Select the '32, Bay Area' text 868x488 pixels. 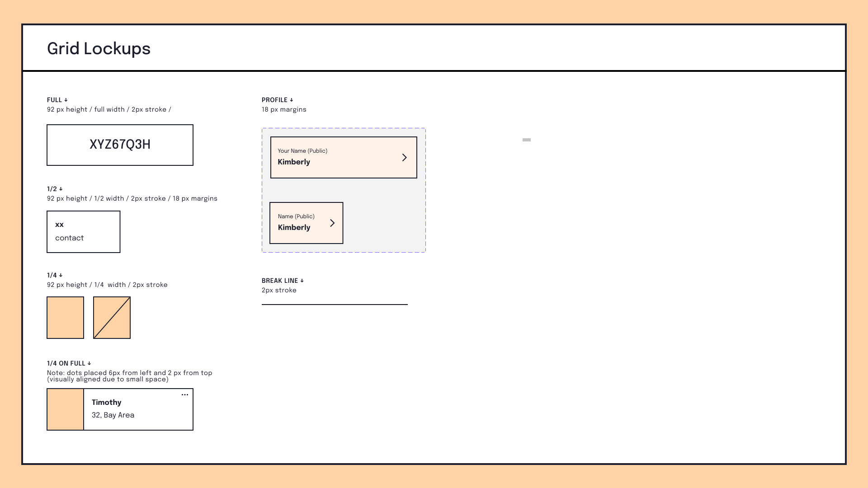[113, 415]
